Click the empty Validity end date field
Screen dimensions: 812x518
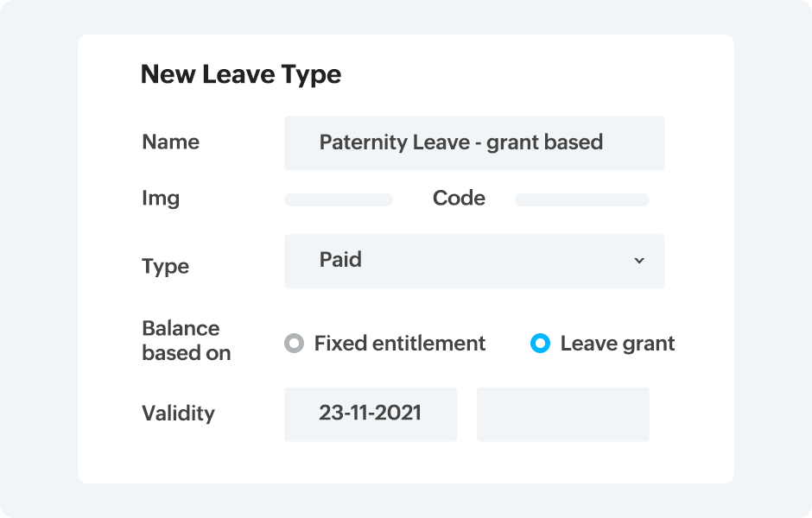562,414
